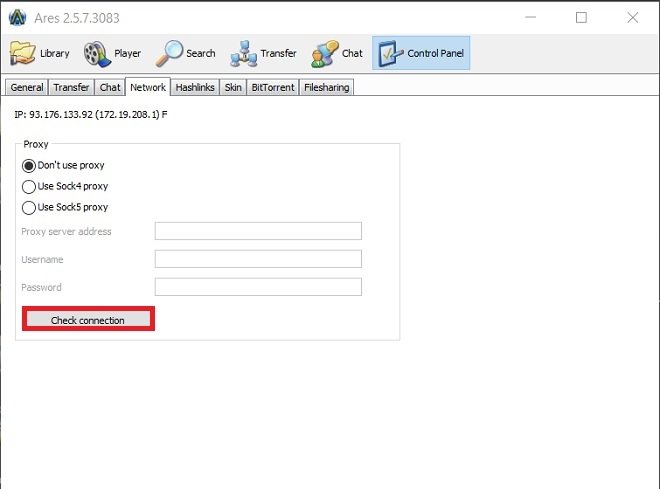Open the Control Panel section
The height and width of the screenshot is (489, 660).
[421, 53]
